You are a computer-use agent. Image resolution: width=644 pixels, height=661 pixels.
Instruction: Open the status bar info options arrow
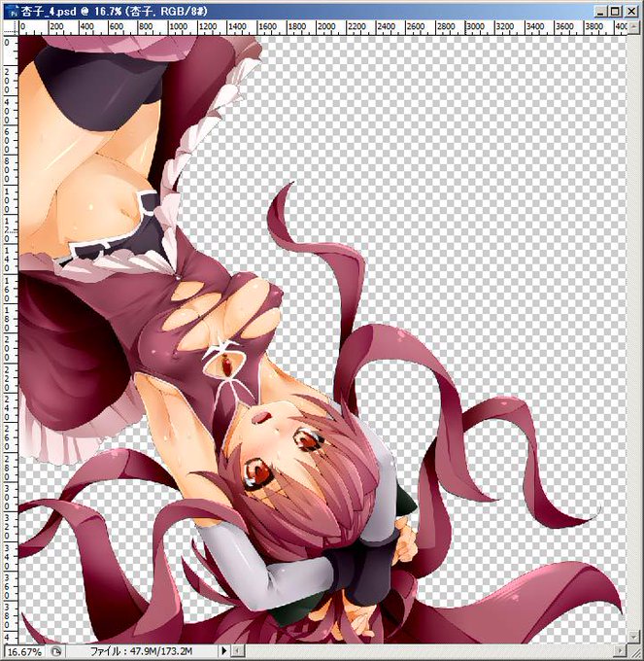[x=223, y=651]
